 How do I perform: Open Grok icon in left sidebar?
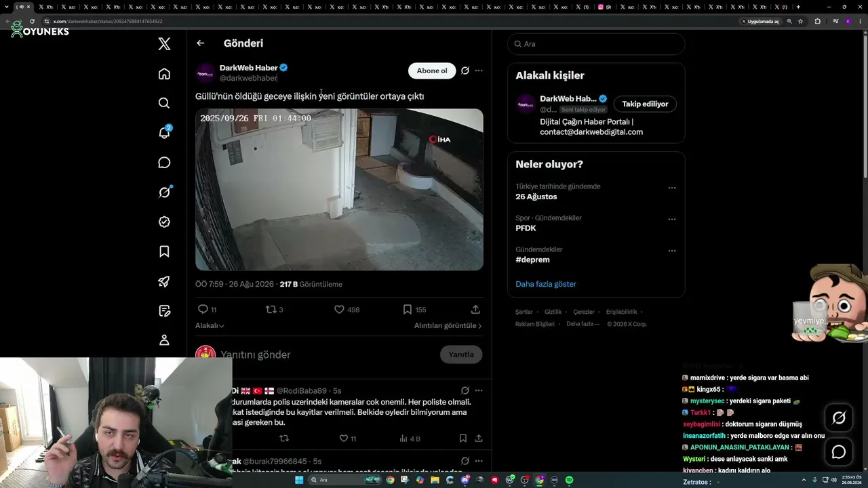[x=164, y=192]
